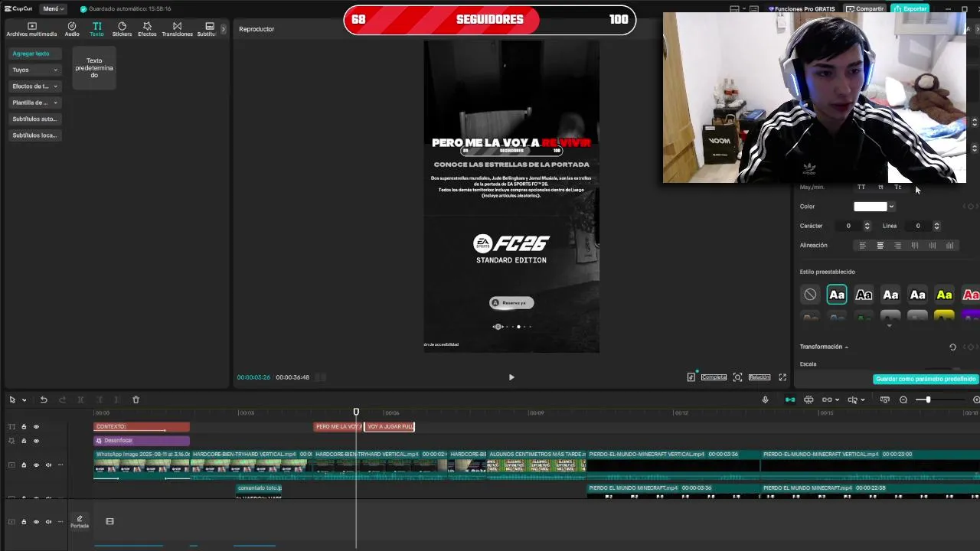980x551 pixels.
Task: Open Subtítulos locales option
Action: coord(34,135)
